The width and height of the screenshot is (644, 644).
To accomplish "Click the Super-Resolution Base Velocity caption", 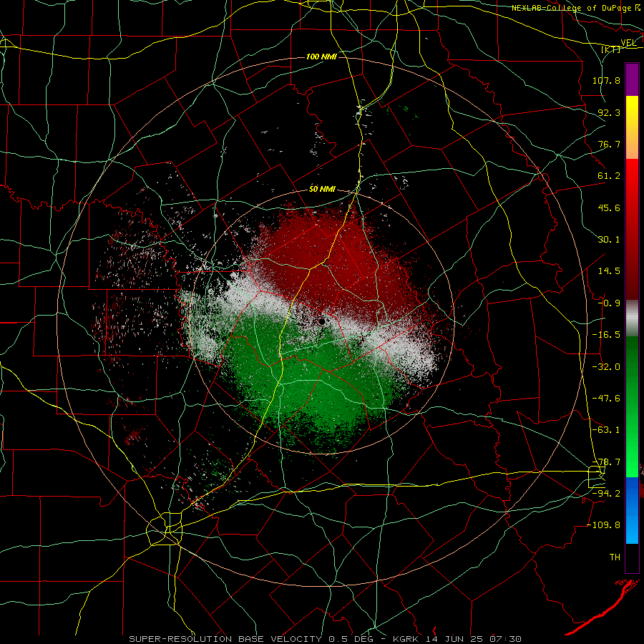I will (326, 639).
